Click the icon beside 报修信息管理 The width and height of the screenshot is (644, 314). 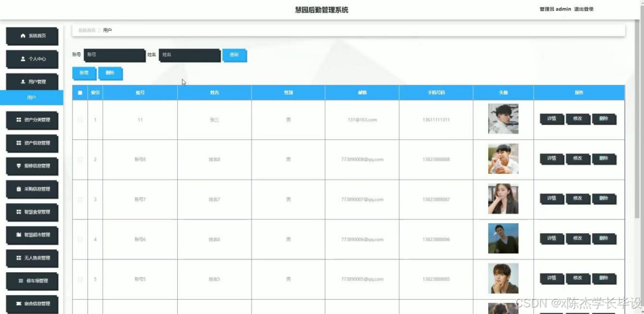coord(19,166)
